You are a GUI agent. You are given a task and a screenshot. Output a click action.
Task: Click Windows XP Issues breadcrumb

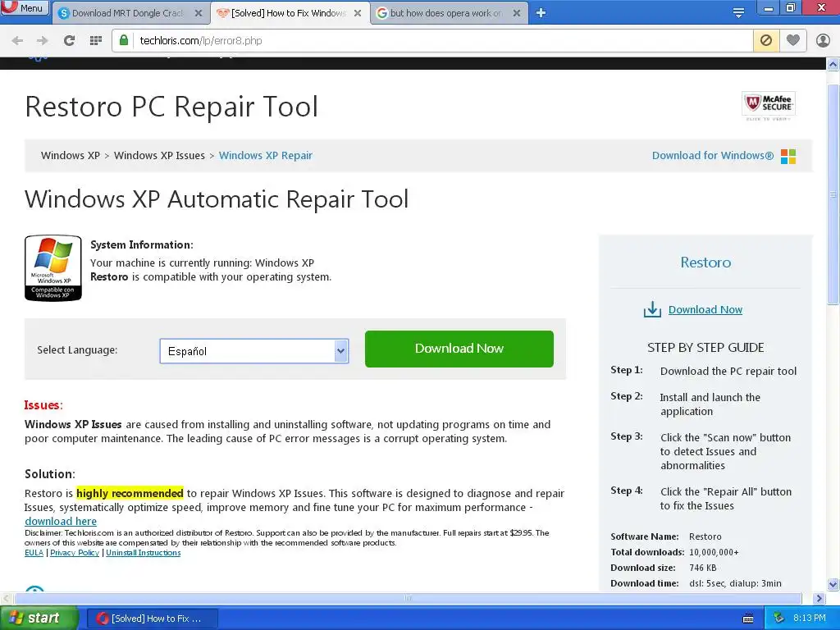pos(159,155)
